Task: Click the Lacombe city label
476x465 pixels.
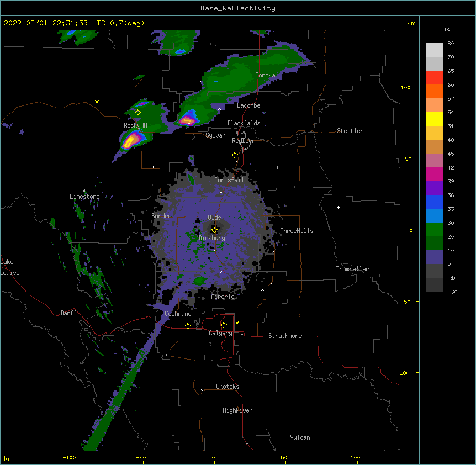Action: [248, 105]
